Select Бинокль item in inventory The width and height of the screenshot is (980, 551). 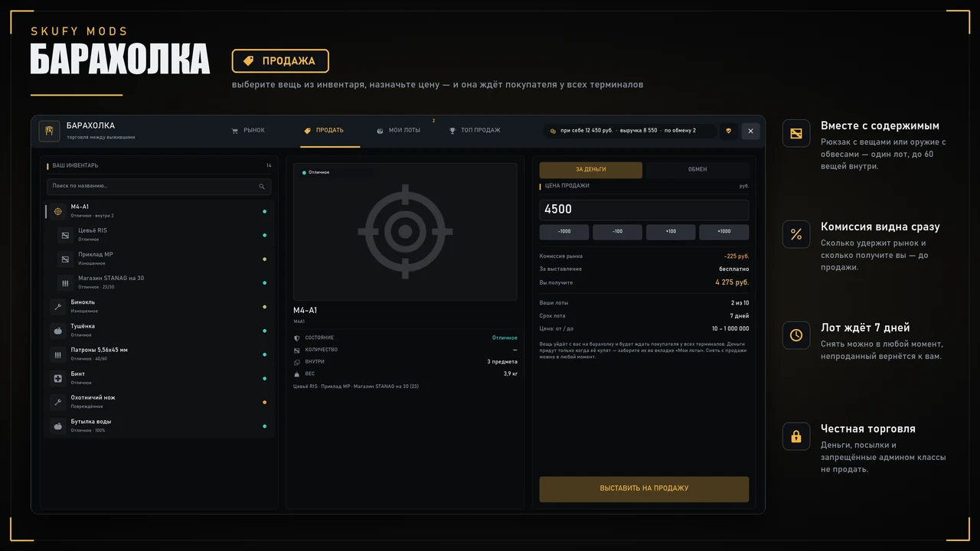coord(159,307)
